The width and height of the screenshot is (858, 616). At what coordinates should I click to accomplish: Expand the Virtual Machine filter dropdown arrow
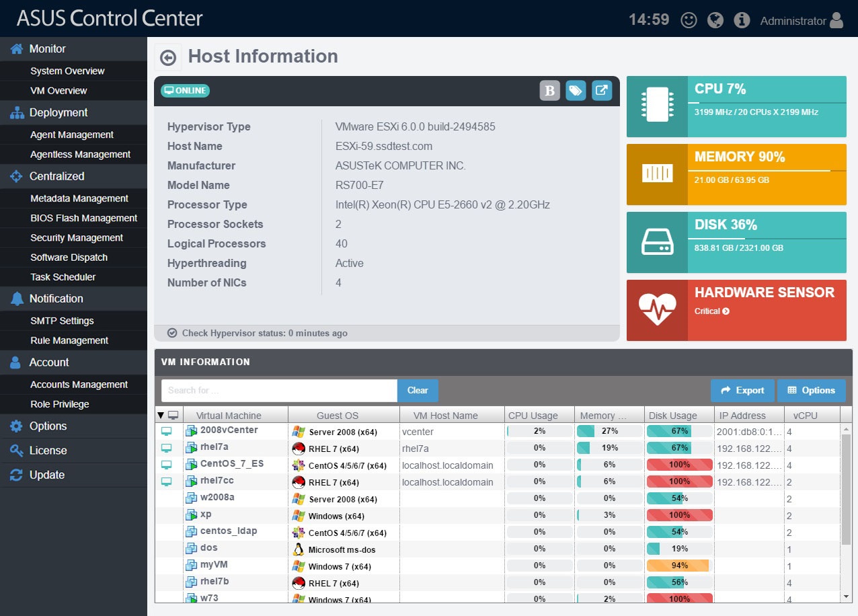159,415
